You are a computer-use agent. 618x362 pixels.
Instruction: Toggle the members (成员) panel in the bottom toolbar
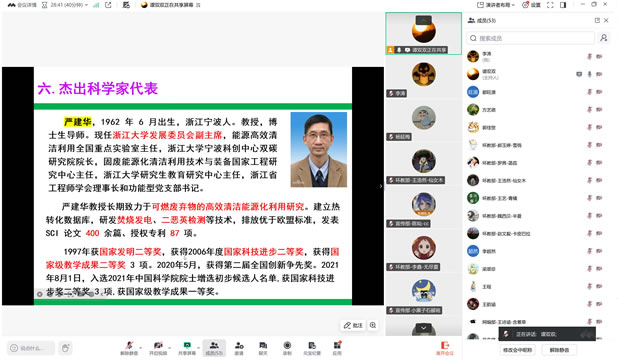coord(214,348)
